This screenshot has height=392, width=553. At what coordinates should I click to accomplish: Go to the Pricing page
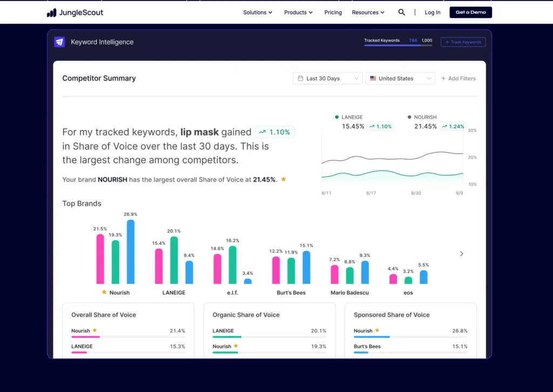coord(333,12)
